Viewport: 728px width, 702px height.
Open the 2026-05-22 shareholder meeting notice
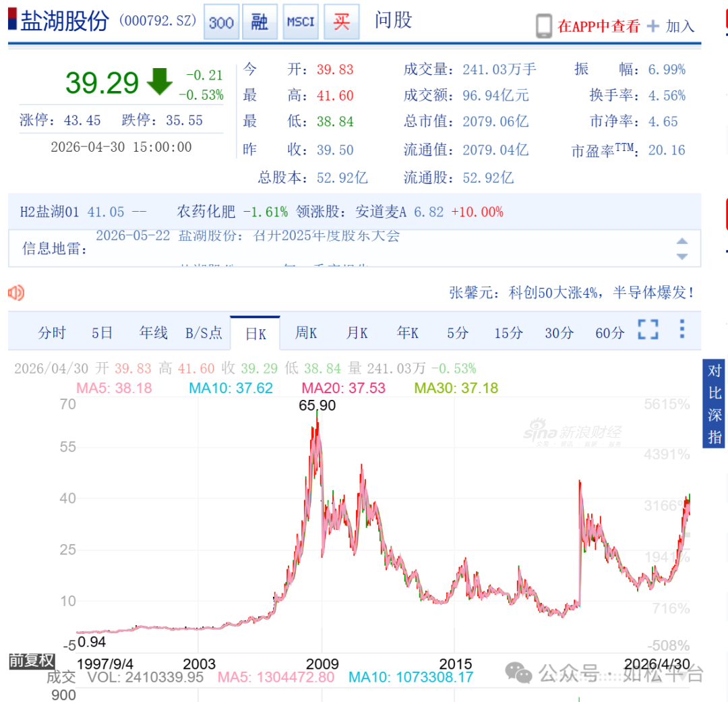[247, 235]
